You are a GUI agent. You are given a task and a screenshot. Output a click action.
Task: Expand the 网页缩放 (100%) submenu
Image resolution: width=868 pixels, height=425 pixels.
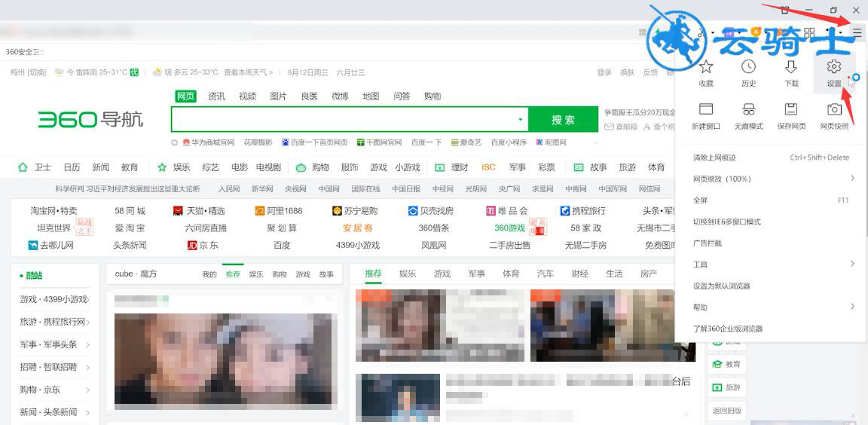pos(852,178)
